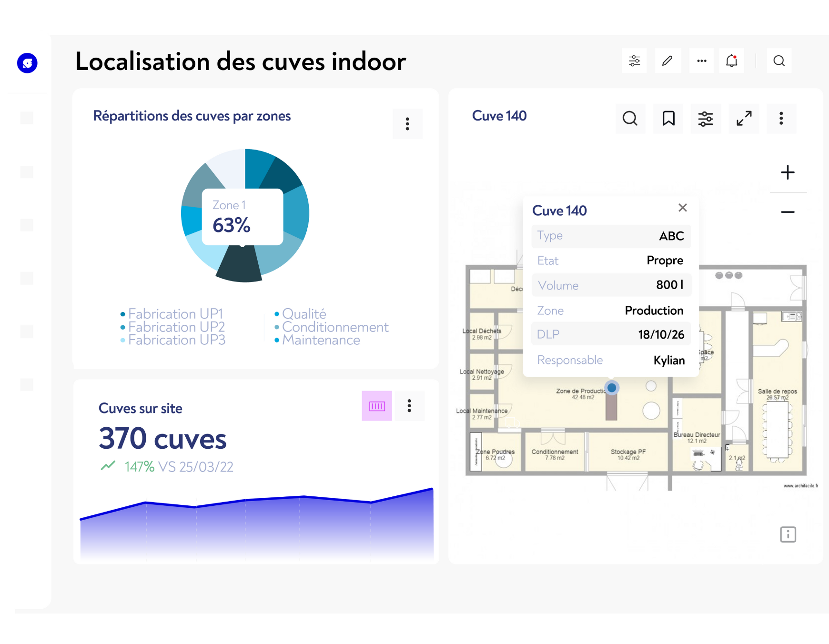Viewport: 829px width, 644px height.
Task: Open the Cuve 140 panel kebab menu
Action: pyautogui.click(x=781, y=119)
